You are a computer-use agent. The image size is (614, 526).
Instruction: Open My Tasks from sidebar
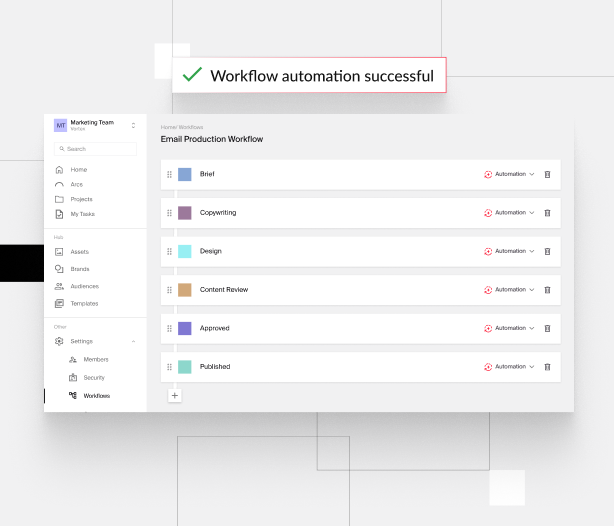(83, 214)
